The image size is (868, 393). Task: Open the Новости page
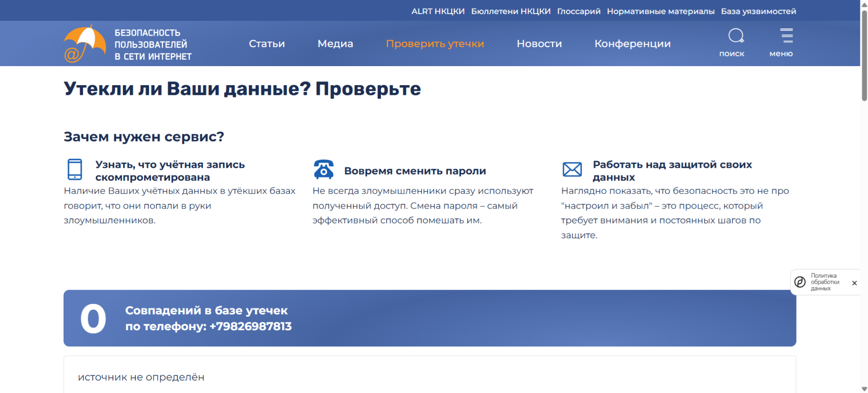pyautogui.click(x=539, y=44)
